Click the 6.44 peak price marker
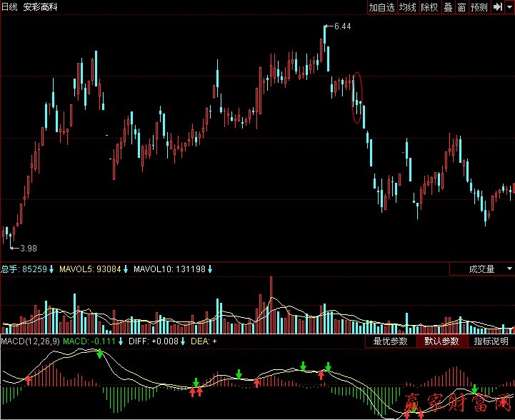515x420 pixels. (342, 26)
